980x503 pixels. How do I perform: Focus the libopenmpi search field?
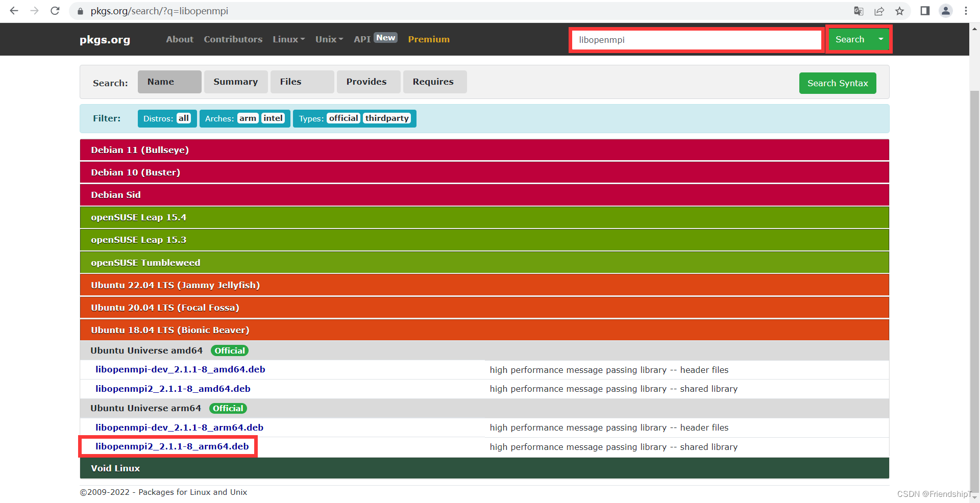pyautogui.click(x=696, y=40)
